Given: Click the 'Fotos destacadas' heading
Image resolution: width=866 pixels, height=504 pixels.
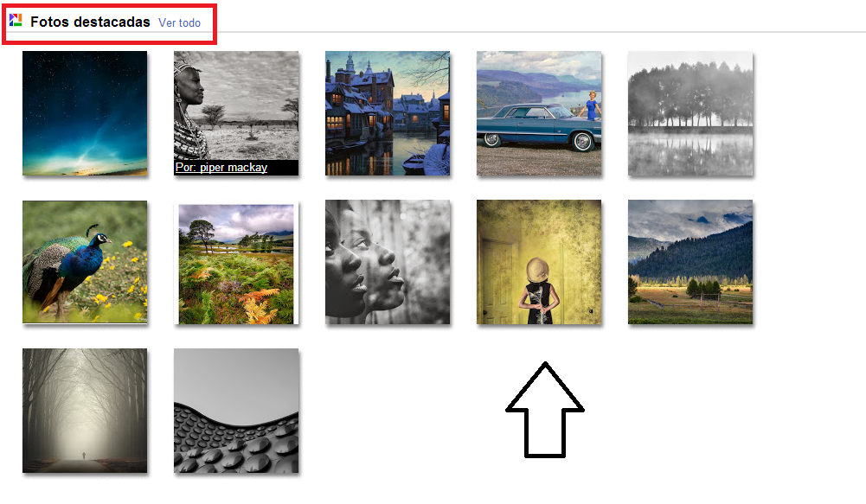Looking at the screenshot, I should tap(90, 22).
